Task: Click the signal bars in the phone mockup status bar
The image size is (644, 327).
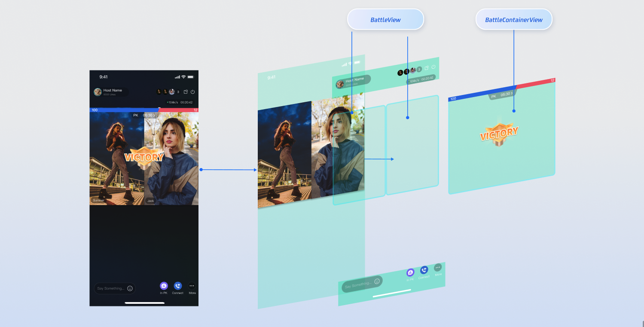Action: point(177,77)
